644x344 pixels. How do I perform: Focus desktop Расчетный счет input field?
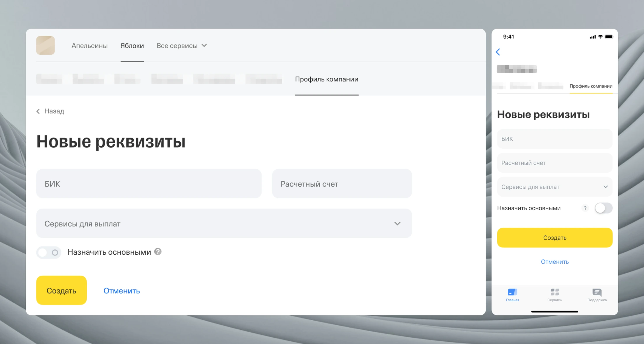(342, 184)
